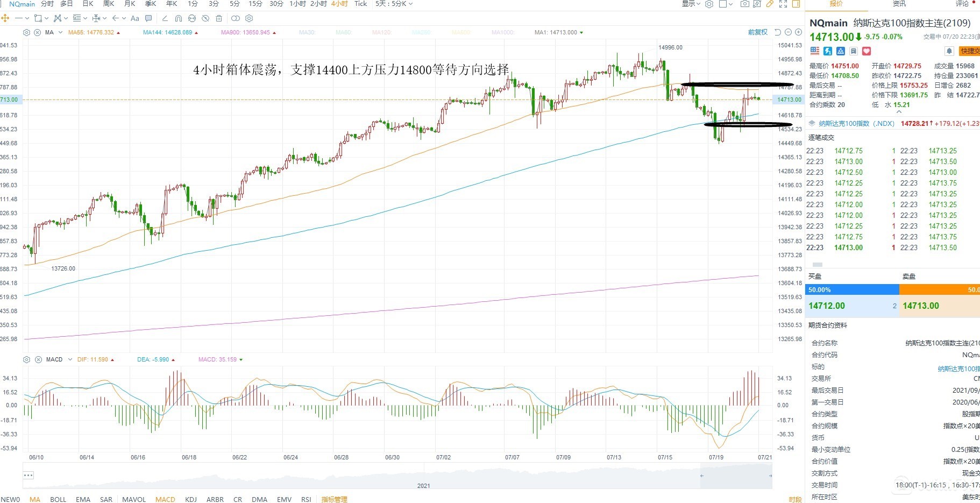Switch to the 资讯 news tab
The width and height of the screenshot is (980, 503).
point(899,4)
